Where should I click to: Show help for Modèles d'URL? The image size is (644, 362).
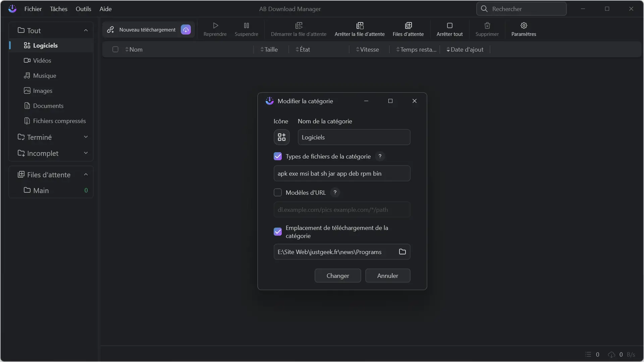point(335,192)
